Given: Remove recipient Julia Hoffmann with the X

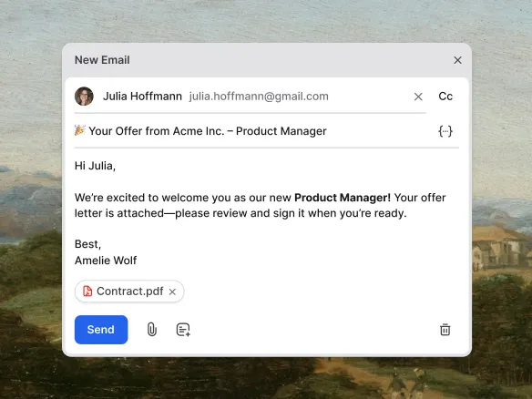Looking at the screenshot, I should point(418,97).
